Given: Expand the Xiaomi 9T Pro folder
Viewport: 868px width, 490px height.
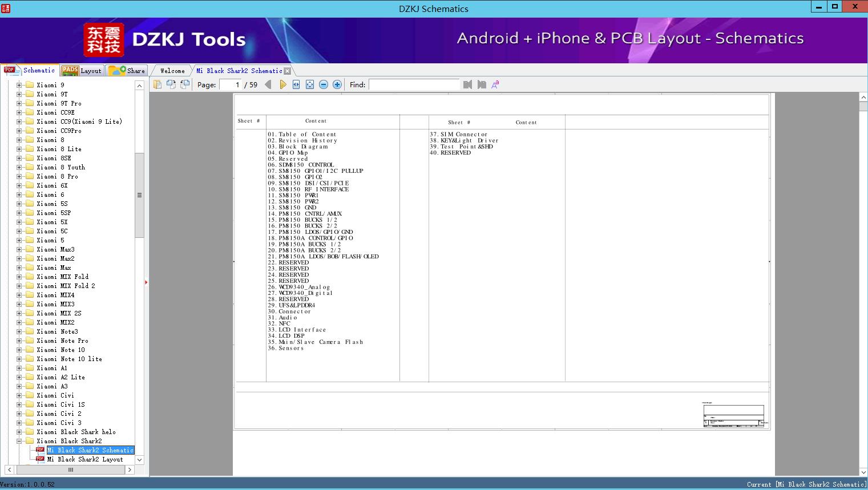Looking at the screenshot, I should pyautogui.click(x=19, y=103).
